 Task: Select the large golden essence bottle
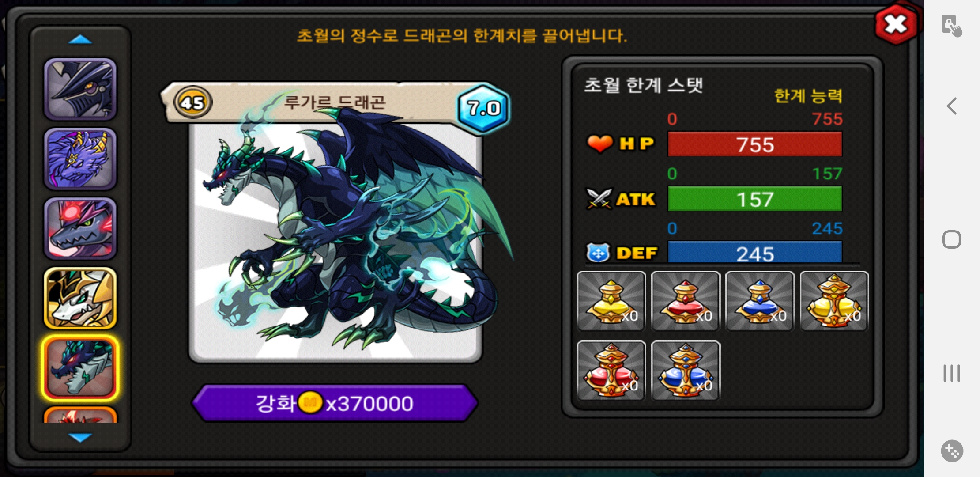(x=834, y=301)
